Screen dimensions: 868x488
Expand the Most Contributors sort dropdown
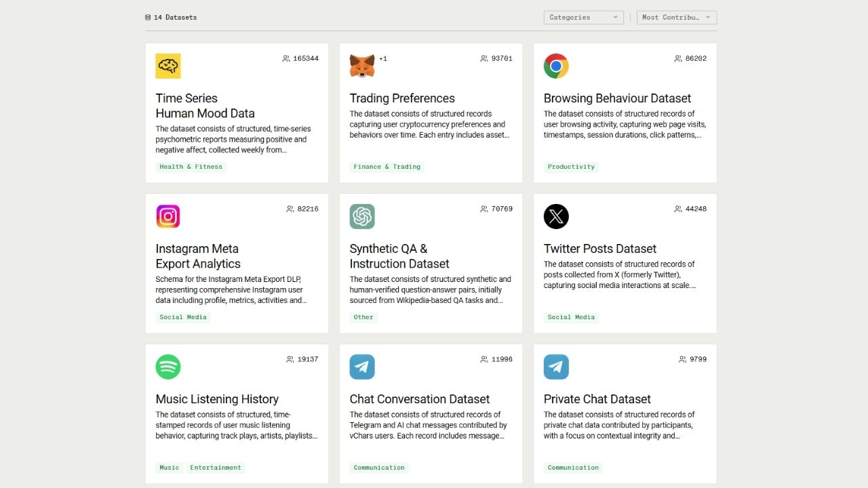coord(676,18)
